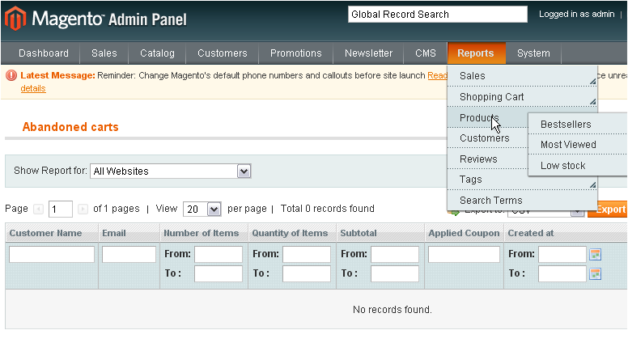Click the Magento Admin Panel logo
The height and width of the screenshot is (364, 628).
point(96,18)
